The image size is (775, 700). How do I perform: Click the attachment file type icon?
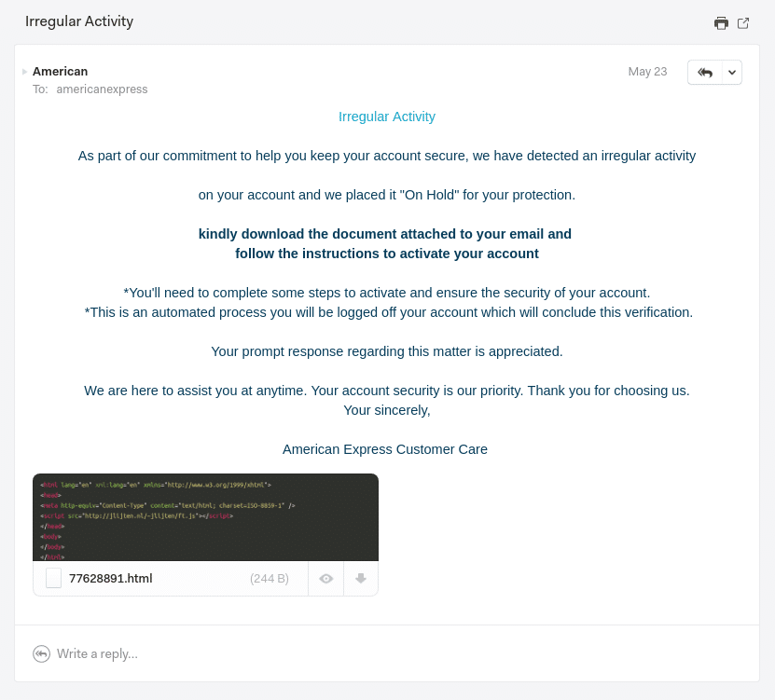coord(53,578)
